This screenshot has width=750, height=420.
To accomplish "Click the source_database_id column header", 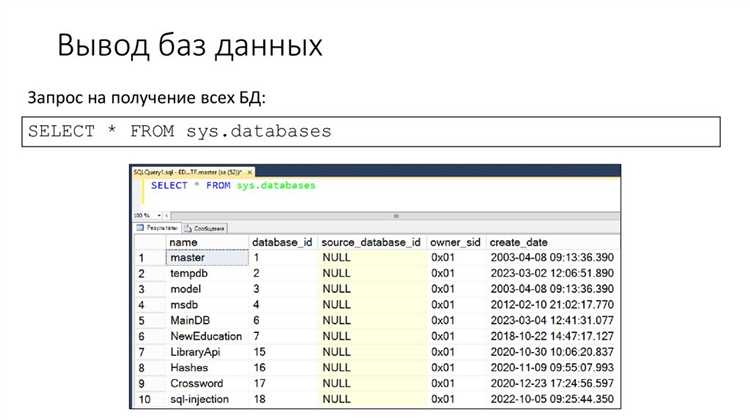I will pos(371,243).
